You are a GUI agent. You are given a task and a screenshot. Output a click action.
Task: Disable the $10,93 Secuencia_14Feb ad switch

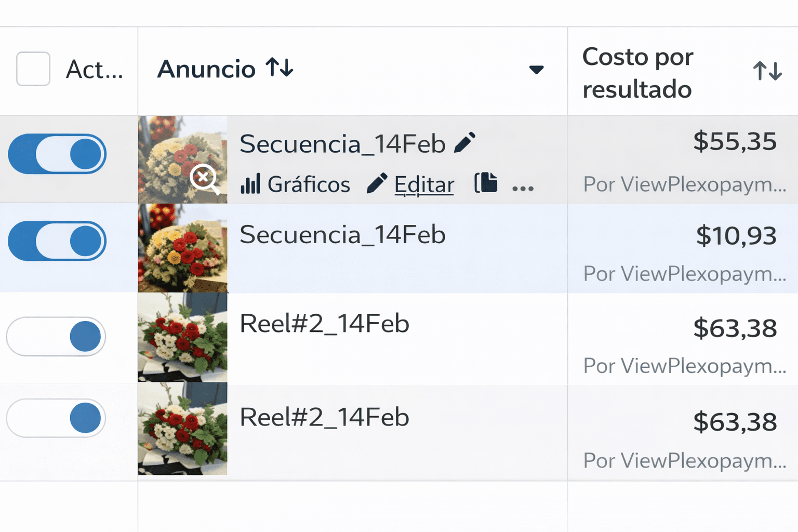pyautogui.click(x=57, y=241)
